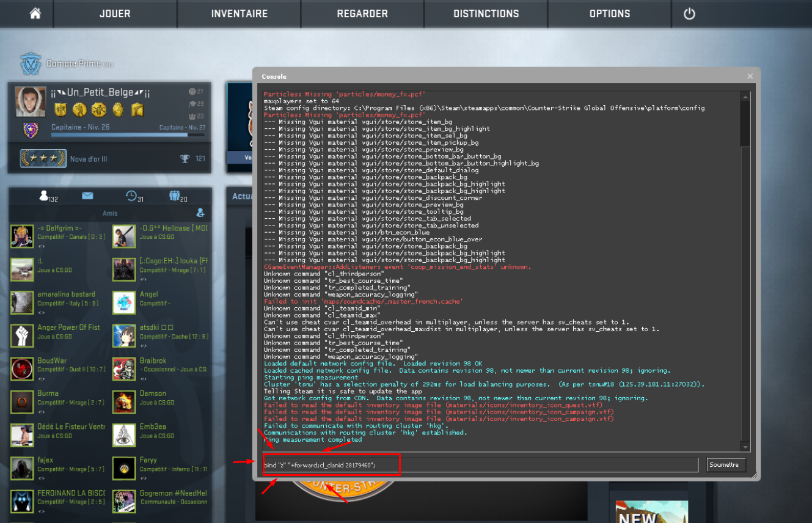Open the DISTINCTIONS menu
This screenshot has width=812, height=523.
(x=486, y=13)
